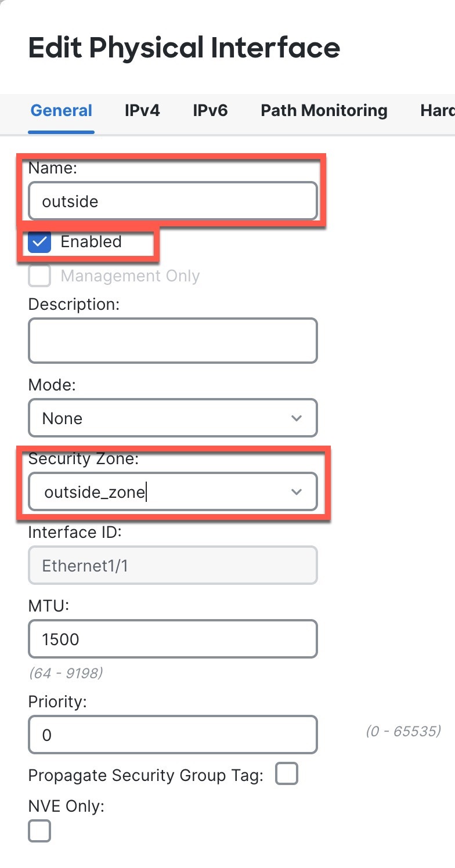The height and width of the screenshot is (868, 455).
Task: Click the Security Zone chevron arrow
Action: click(x=297, y=493)
